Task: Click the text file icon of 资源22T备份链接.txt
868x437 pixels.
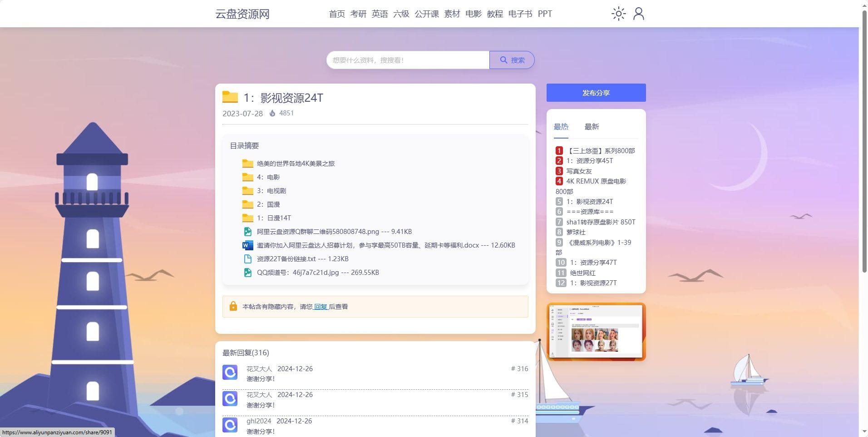Action: coord(247,258)
